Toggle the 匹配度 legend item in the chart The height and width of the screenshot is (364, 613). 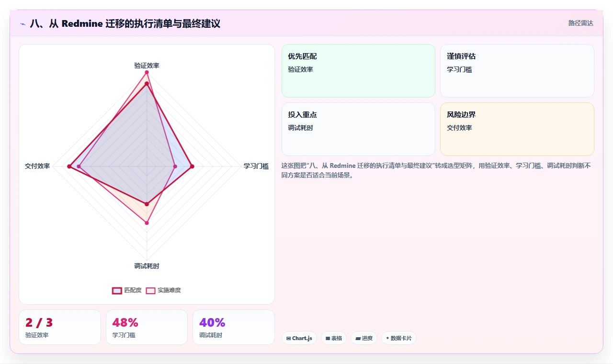coord(127,290)
